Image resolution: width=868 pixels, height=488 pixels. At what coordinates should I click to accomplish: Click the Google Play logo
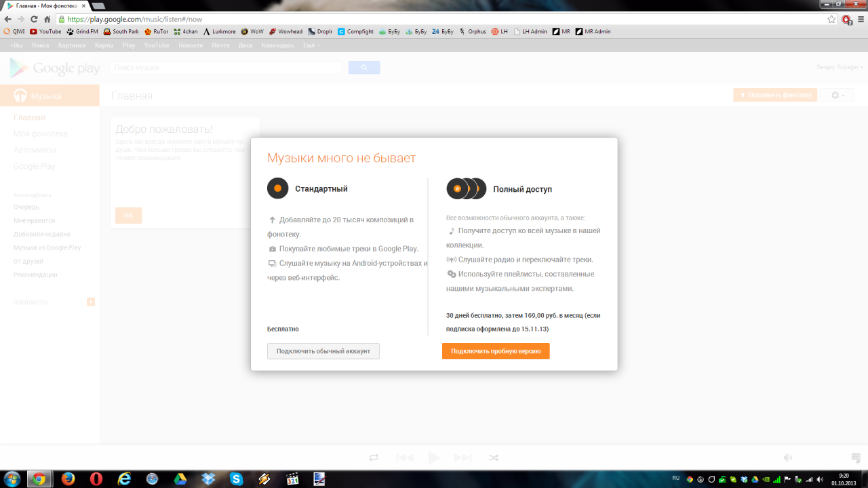click(x=54, y=68)
